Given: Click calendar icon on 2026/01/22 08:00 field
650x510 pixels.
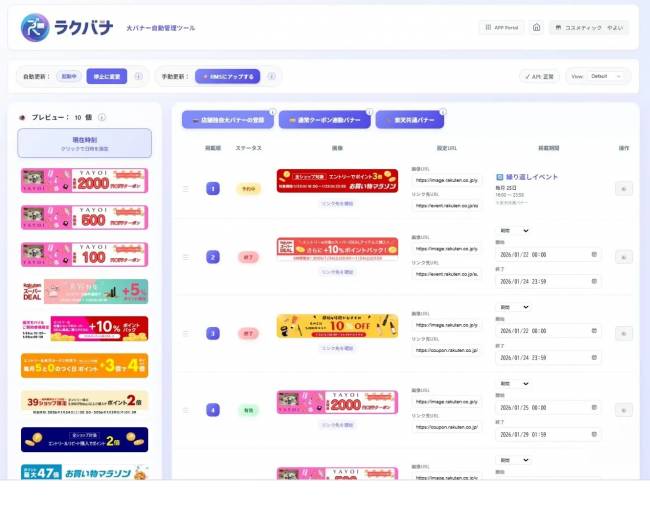Looking at the screenshot, I should 593,255.
